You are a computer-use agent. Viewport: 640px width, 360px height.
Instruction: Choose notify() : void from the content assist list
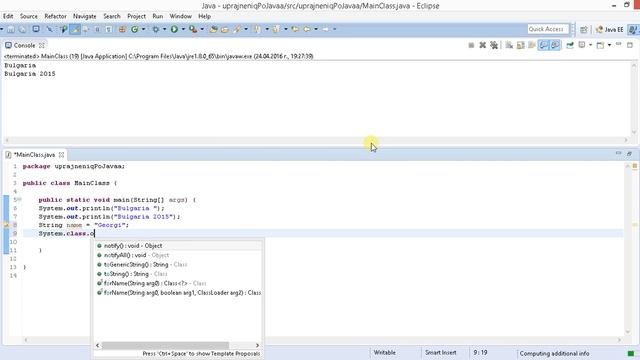(x=178, y=246)
